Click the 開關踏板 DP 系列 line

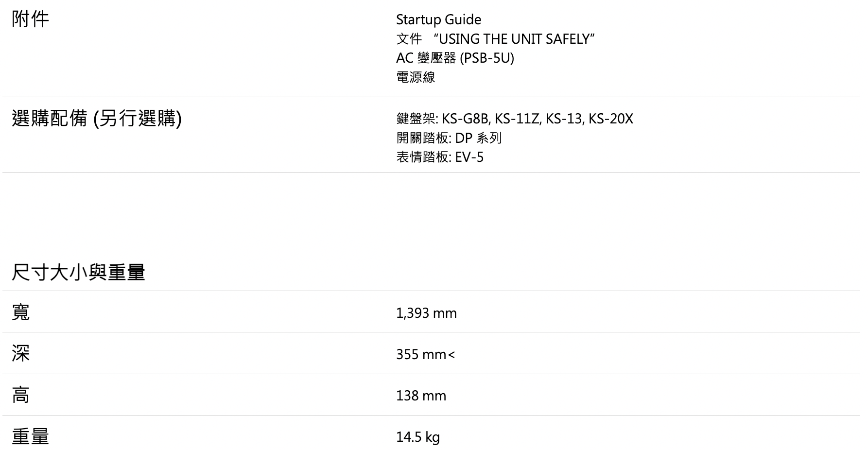[x=449, y=138]
